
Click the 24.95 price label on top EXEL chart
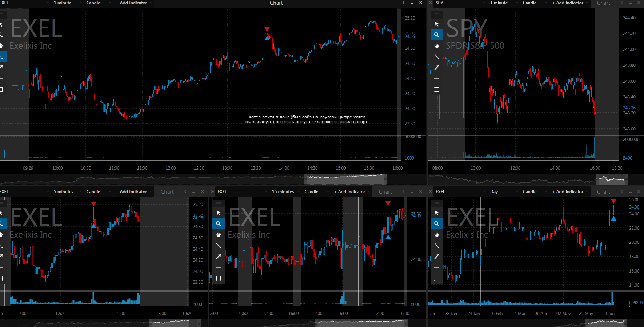click(x=410, y=36)
